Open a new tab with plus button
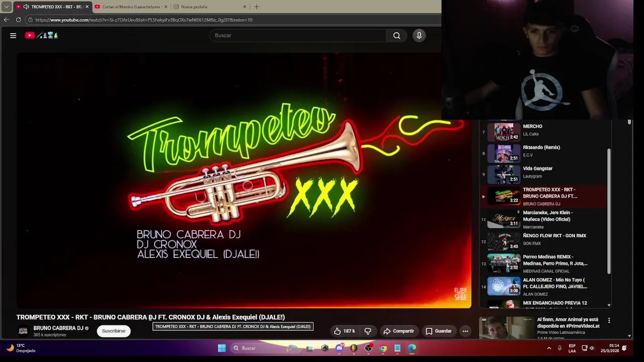644x362 pixels. coord(257,7)
